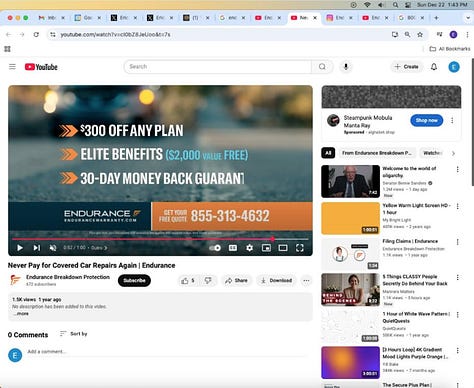Reload the YouTube page
The width and height of the screenshot is (474, 388).
click(x=36, y=34)
